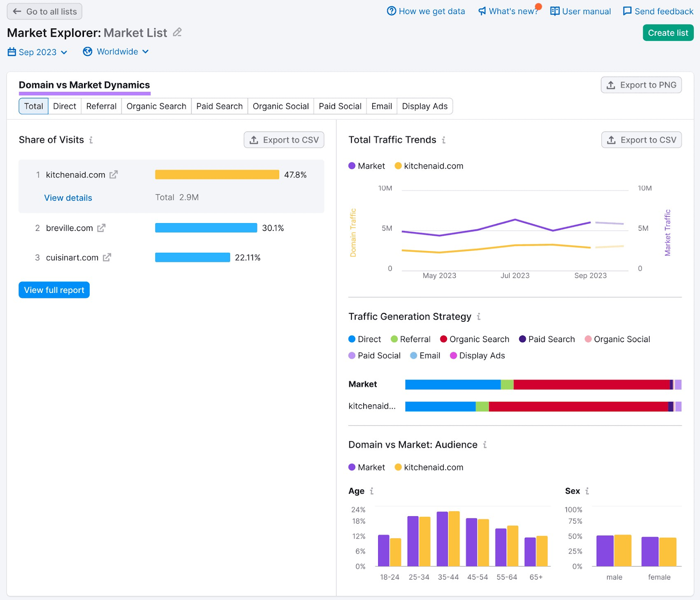700x600 pixels.
Task: Click the cuisinart.com blue share bar
Action: [x=192, y=258]
